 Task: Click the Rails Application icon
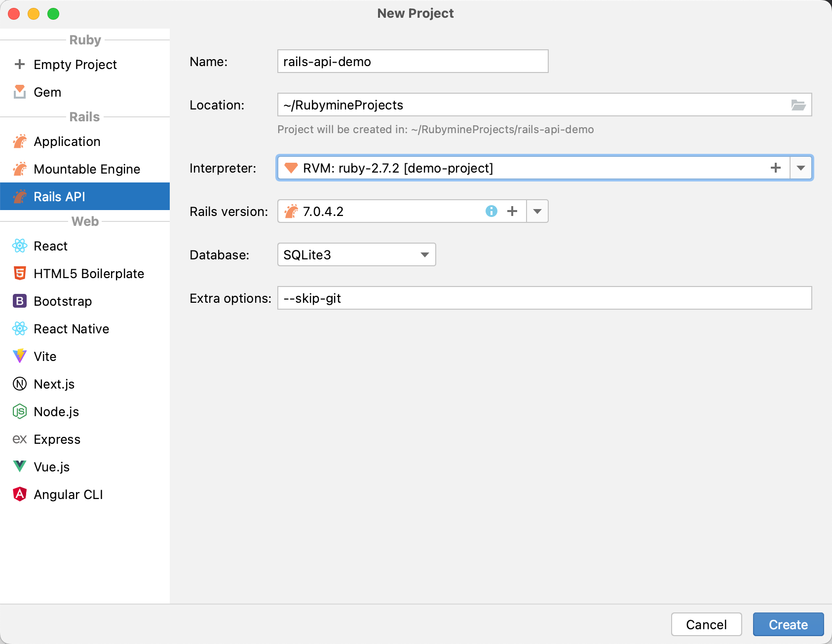[x=20, y=141]
